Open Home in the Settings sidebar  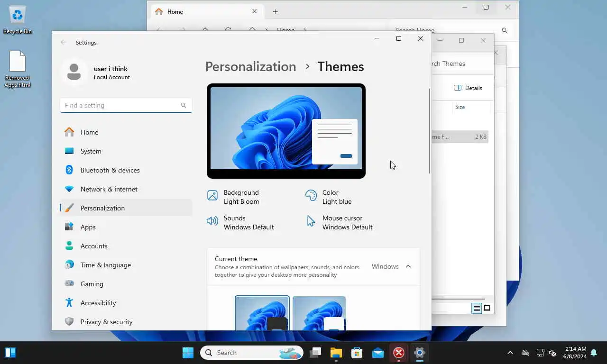126,132
